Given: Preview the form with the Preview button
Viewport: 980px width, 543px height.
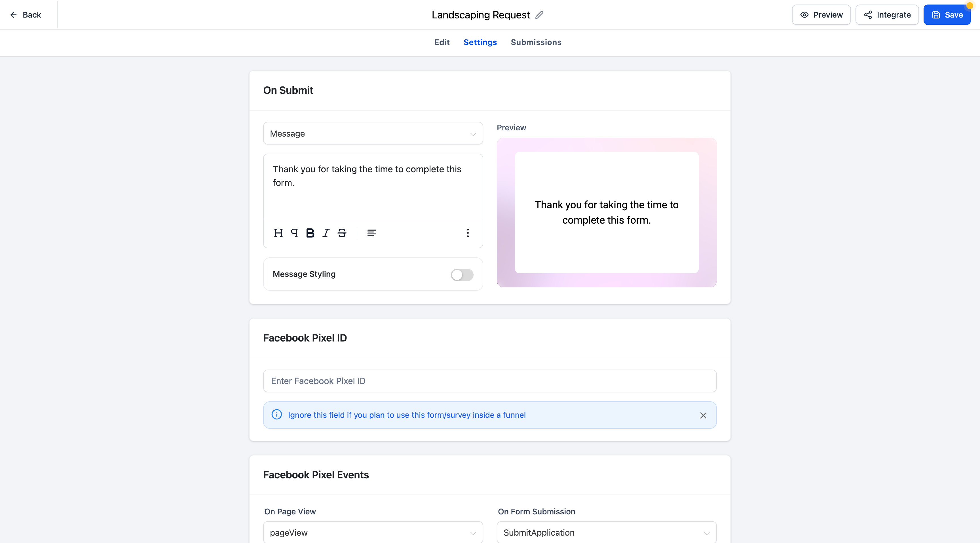Looking at the screenshot, I should [821, 15].
